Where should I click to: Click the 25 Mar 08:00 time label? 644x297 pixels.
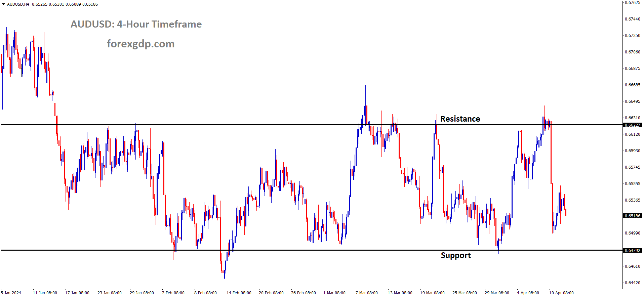465,293
